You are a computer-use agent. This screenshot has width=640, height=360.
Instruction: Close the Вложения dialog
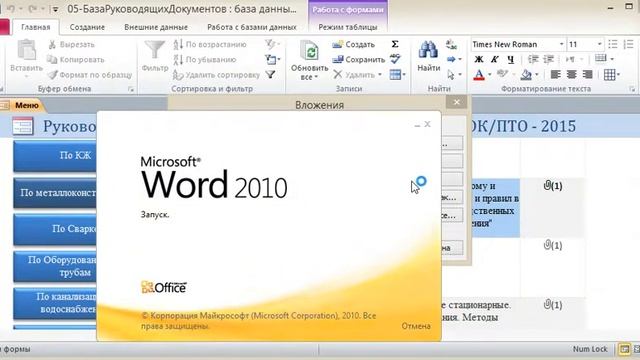(x=457, y=102)
